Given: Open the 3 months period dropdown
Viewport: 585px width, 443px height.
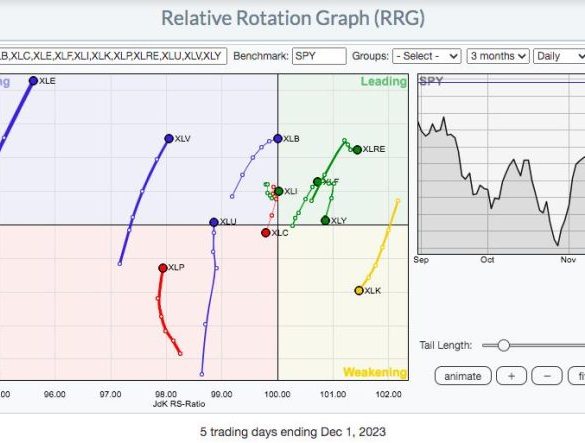Looking at the screenshot, I should (x=498, y=56).
